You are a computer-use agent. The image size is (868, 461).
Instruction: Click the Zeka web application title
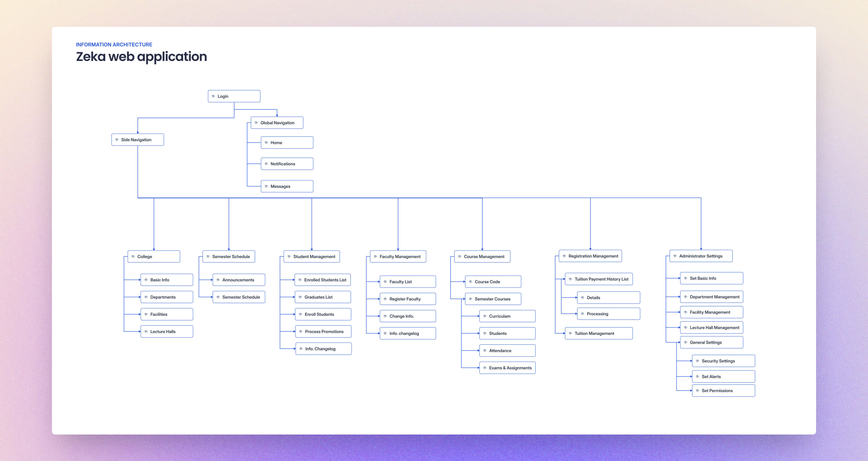(141, 57)
